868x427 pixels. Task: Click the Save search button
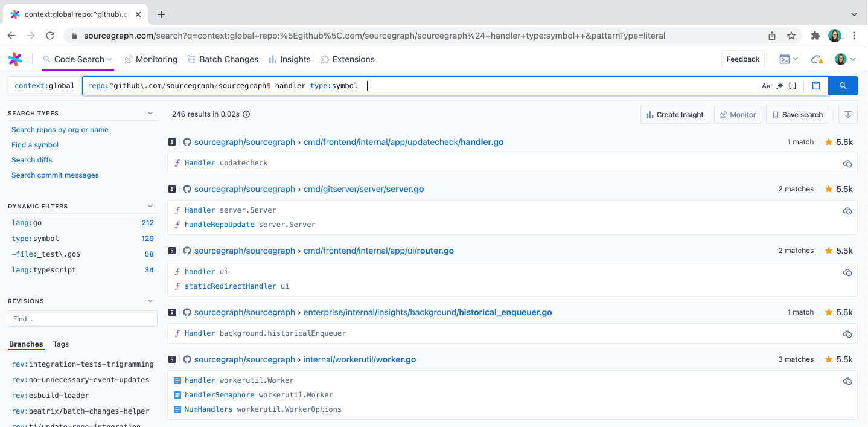pos(797,115)
